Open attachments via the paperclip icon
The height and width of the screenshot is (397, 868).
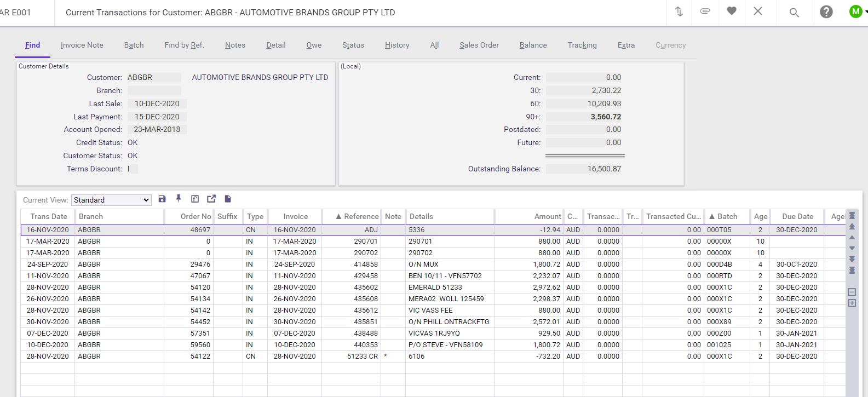(705, 11)
